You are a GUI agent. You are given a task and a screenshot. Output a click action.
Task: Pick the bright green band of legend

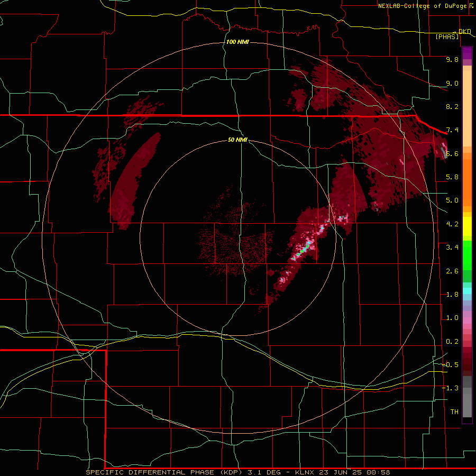pos(467,255)
